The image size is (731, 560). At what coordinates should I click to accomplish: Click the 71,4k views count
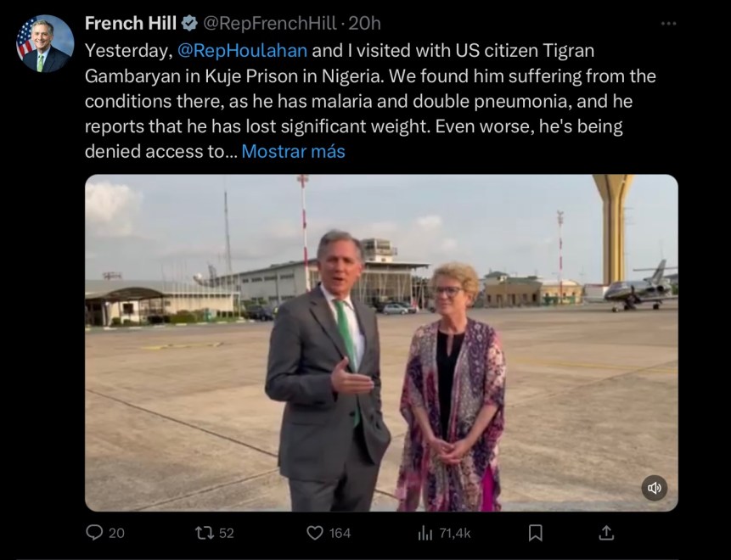(x=455, y=533)
